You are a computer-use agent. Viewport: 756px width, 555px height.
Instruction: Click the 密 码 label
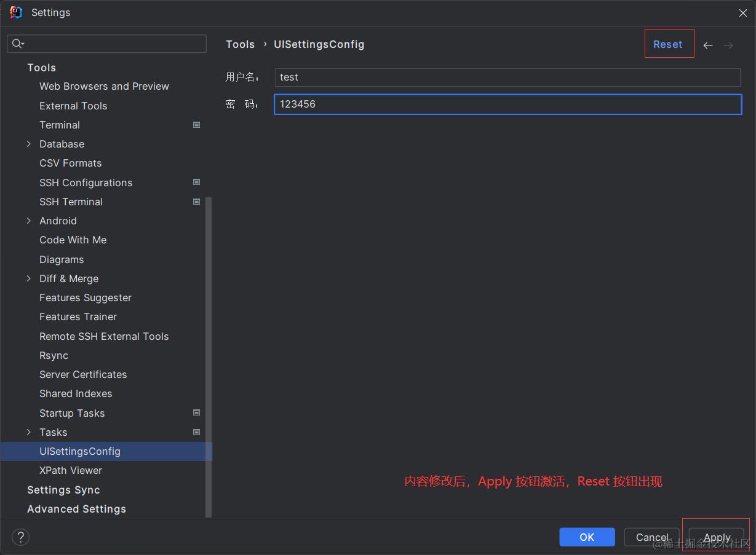point(242,104)
